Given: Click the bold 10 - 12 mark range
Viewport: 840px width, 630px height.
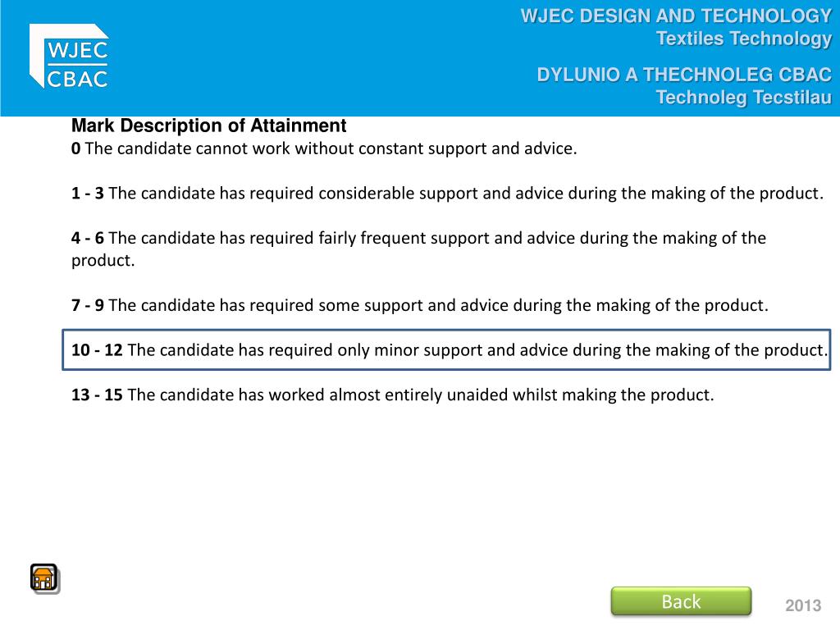Looking at the screenshot, I should (97, 349).
